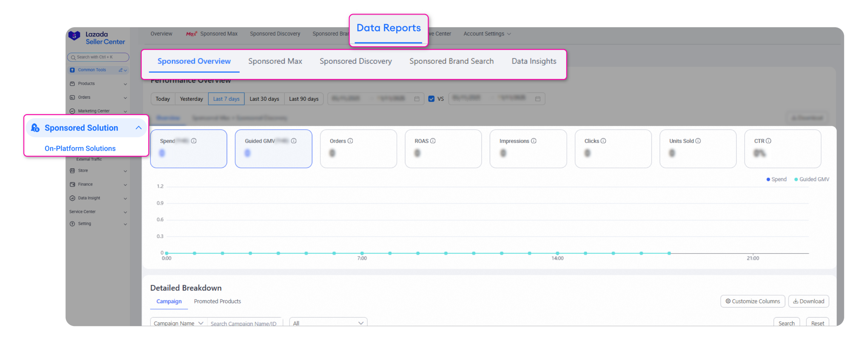Click the Customize Columns button
The image size is (868, 341).
click(x=752, y=301)
